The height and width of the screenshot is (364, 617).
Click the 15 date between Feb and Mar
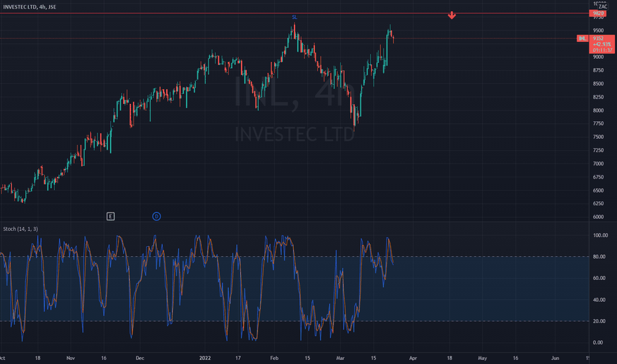[307, 358]
